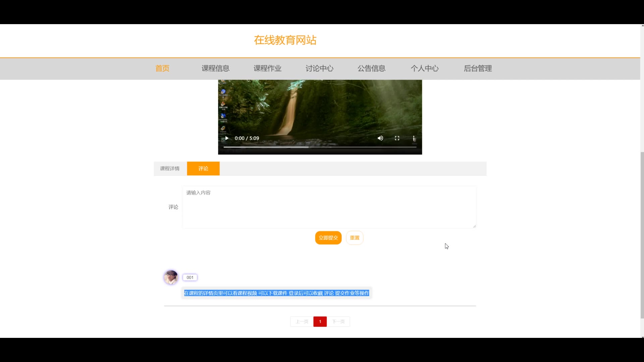Play the course video
The image size is (644, 362).
point(227,138)
